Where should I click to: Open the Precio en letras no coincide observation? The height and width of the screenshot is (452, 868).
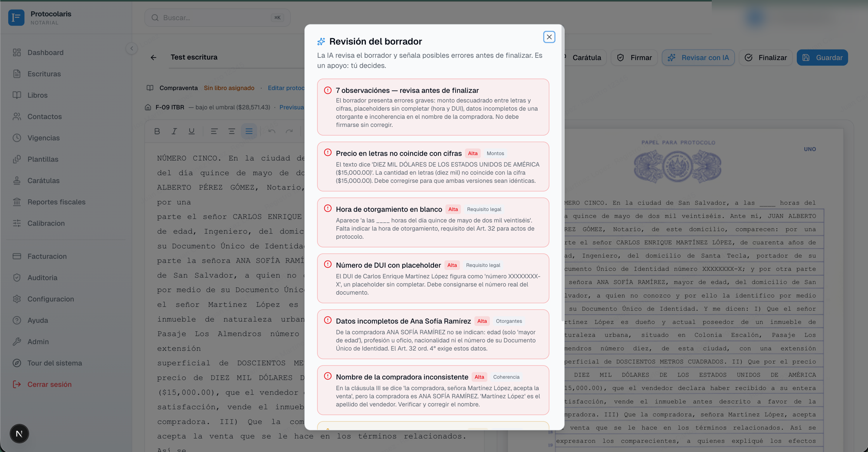click(x=433, y=167)
